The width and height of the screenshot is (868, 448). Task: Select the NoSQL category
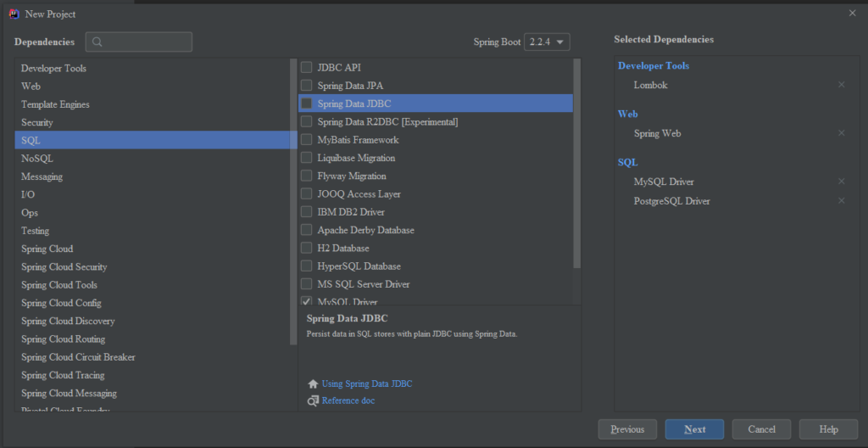[37, 159]
